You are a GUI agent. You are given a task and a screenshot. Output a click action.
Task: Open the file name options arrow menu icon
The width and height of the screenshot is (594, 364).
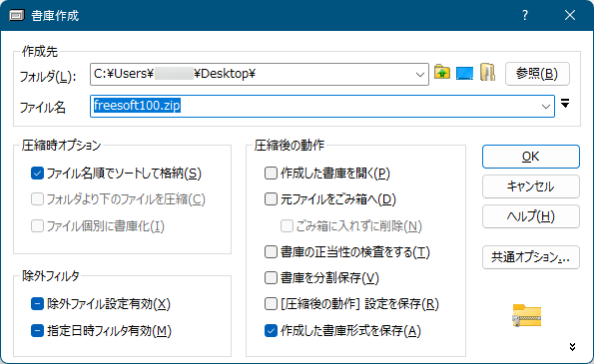[x=565, y=104]
